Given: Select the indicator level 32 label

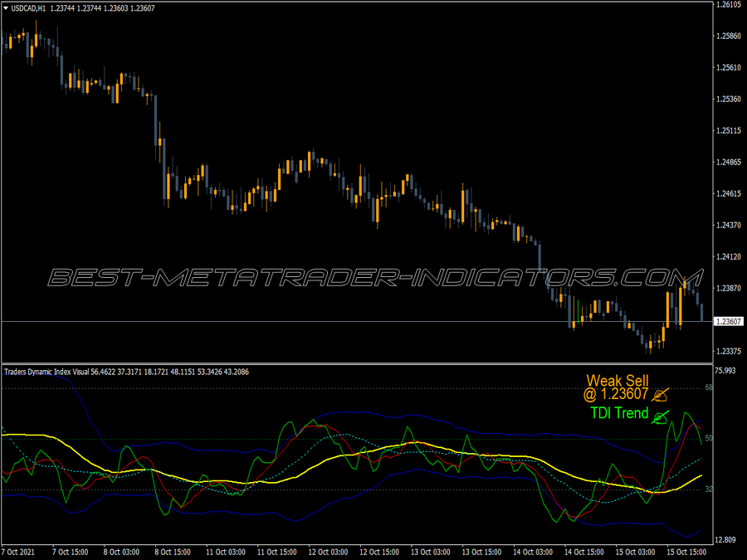Looking at the screenshot, I should [709, 489].
